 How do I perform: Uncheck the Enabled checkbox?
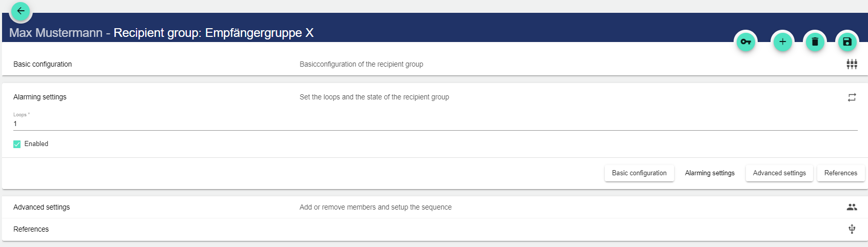point(17,144)
